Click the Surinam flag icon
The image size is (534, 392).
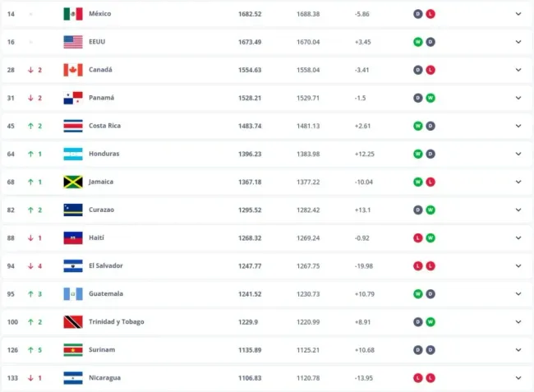click(73, 349)
